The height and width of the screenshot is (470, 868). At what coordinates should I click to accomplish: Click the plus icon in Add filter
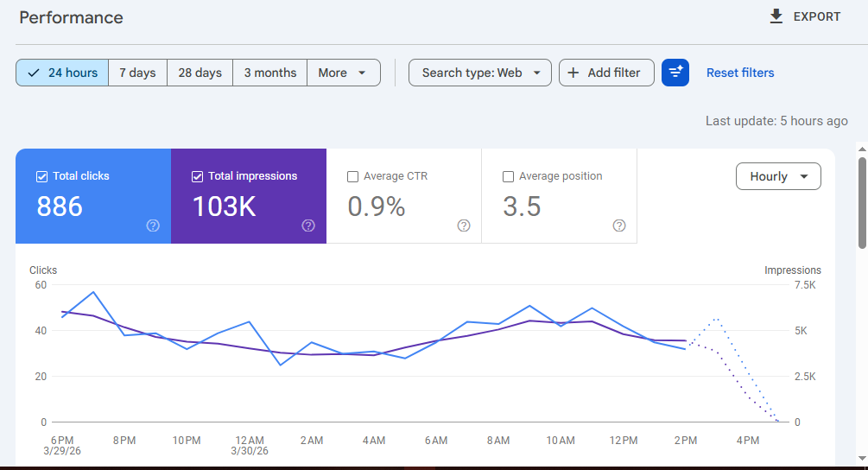click(573, 73)
